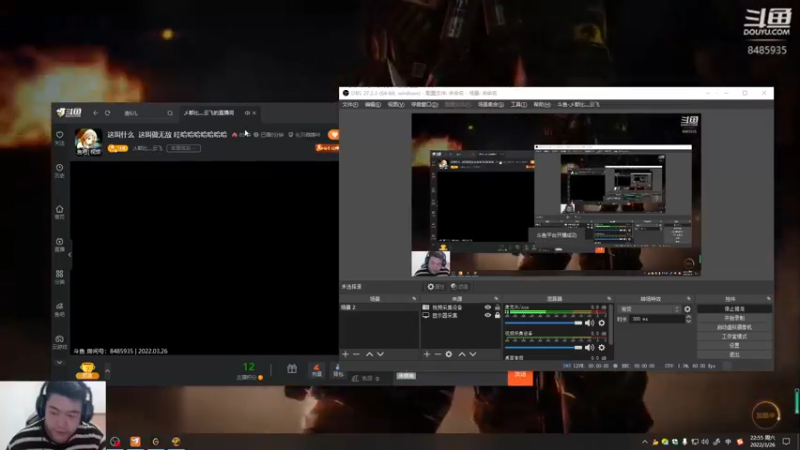
Task: Hide the 显示器采集 source with eye icon
Action: [487, 315]
